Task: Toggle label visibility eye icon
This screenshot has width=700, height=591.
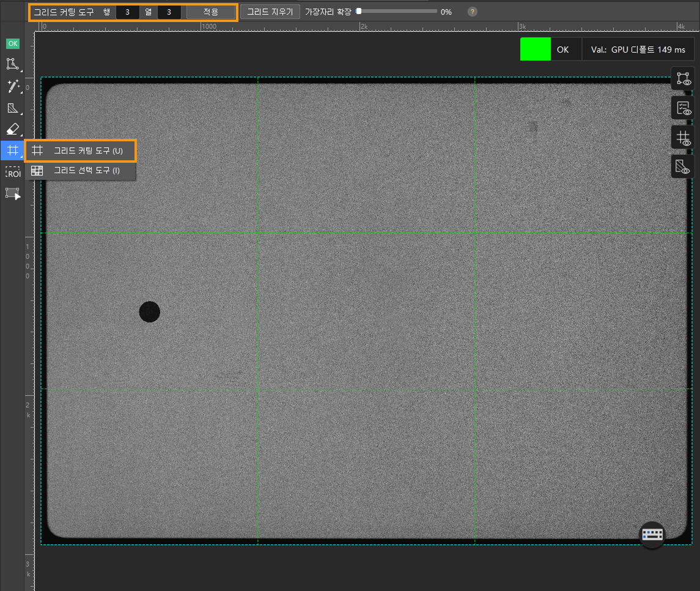Action: pyautogui.click(x=683, y=79)
